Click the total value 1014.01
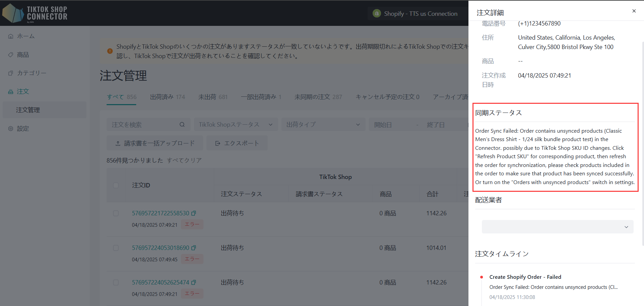The width and height of the screenshot is (644, 306). [x=436, y=248]
